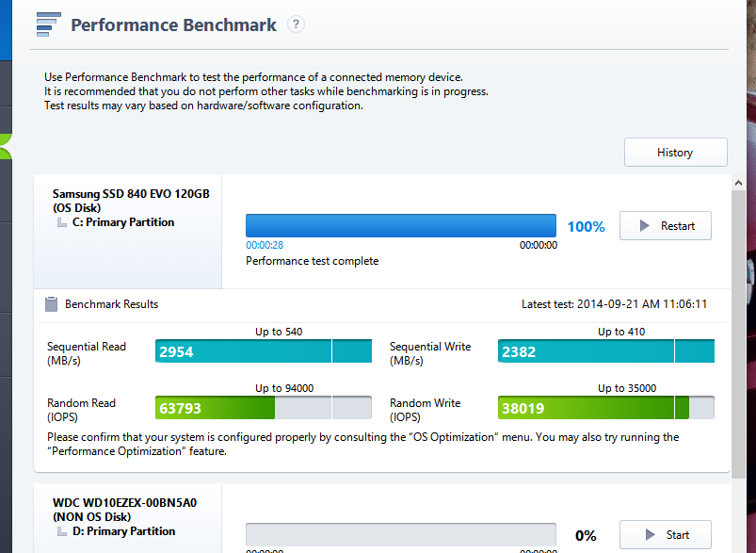
Task: Click the Random Read 63793 bar
Action: coord(264,408)
